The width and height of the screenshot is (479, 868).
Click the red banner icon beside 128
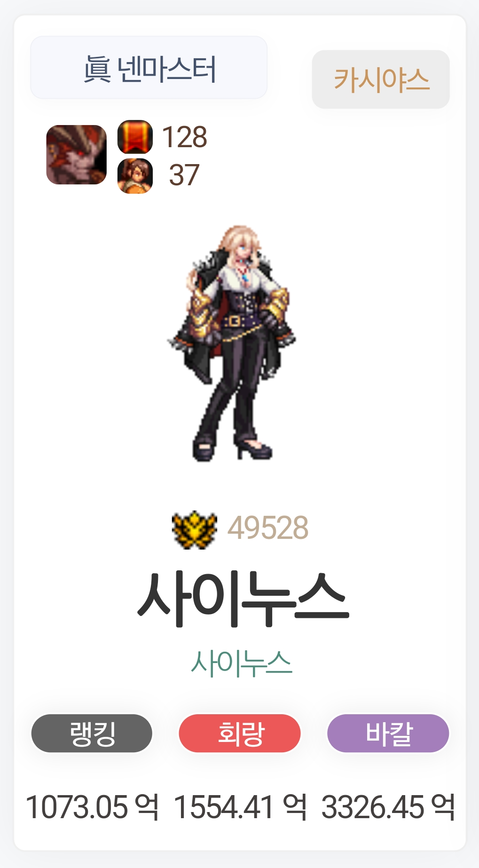135,137
